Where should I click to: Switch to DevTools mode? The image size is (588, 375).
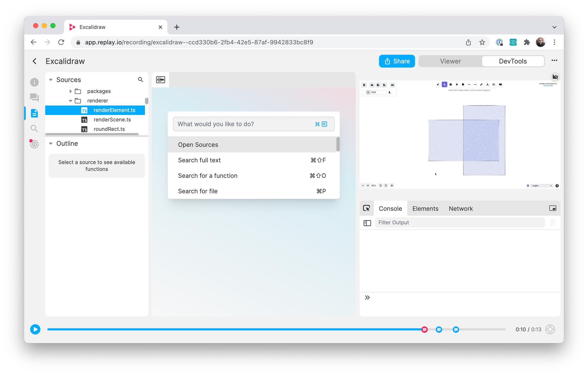click(513, 61)
